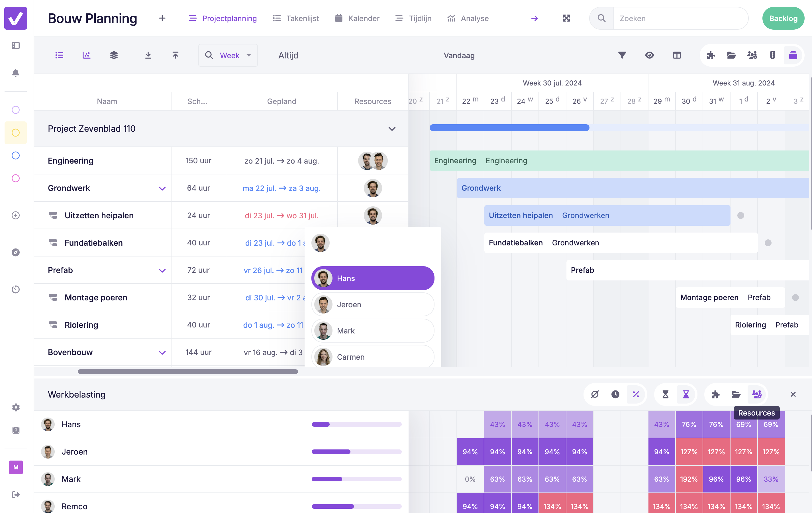Switch Werkbelasting to percentage display
The image size is (812, 513).
(x=636, y=394)
